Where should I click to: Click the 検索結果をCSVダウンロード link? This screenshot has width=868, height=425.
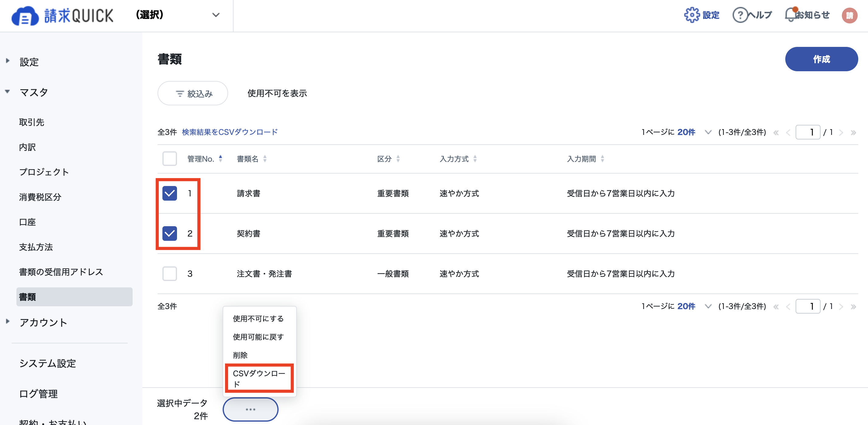229,132
